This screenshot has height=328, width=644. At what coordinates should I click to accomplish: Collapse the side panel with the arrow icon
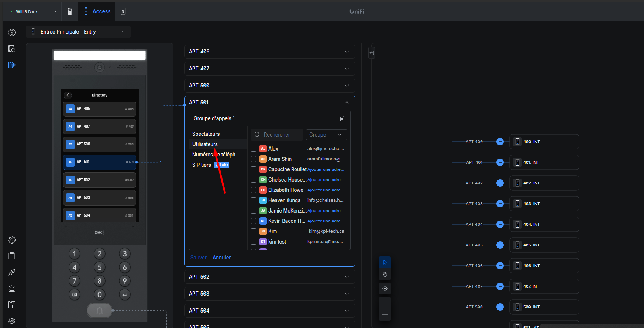pos(372,53)
